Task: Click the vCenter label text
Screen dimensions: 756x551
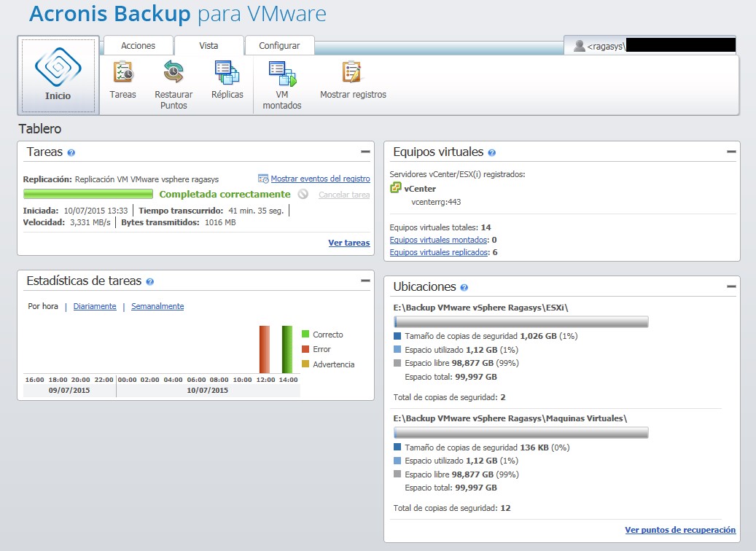Action: point(420,189)
